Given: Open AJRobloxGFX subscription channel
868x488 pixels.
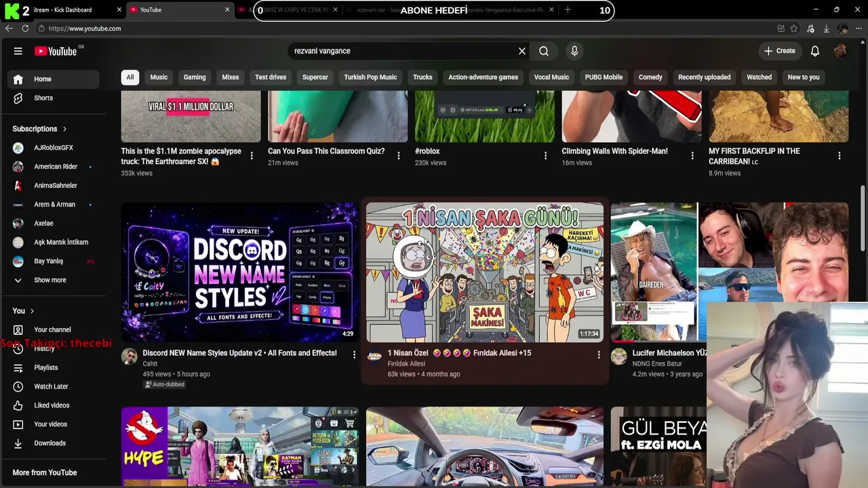Looking at the screenshot, I should tap(54, 148).
